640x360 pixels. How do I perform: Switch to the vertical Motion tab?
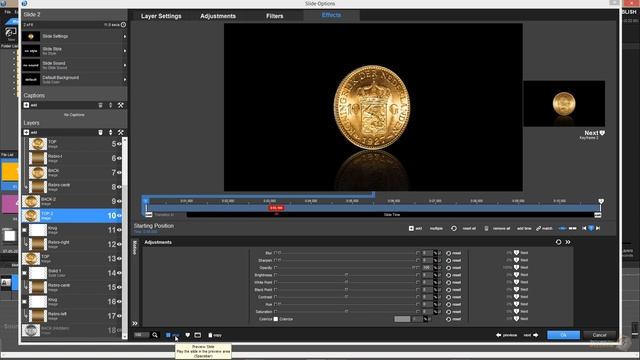point(135,247)
